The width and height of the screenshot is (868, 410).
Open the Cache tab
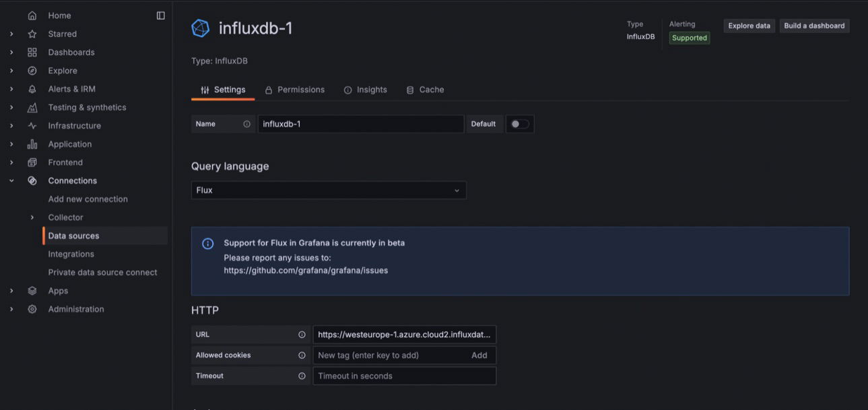(425, 90)
